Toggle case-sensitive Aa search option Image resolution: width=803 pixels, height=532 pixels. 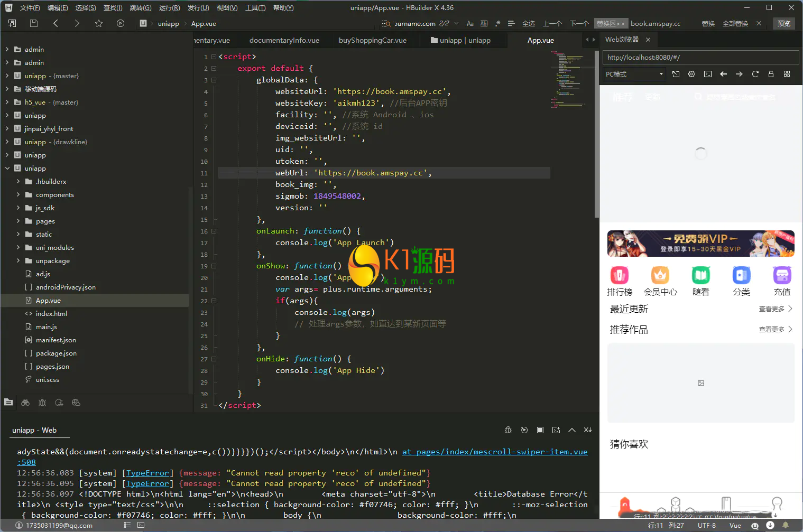point(470,23)
